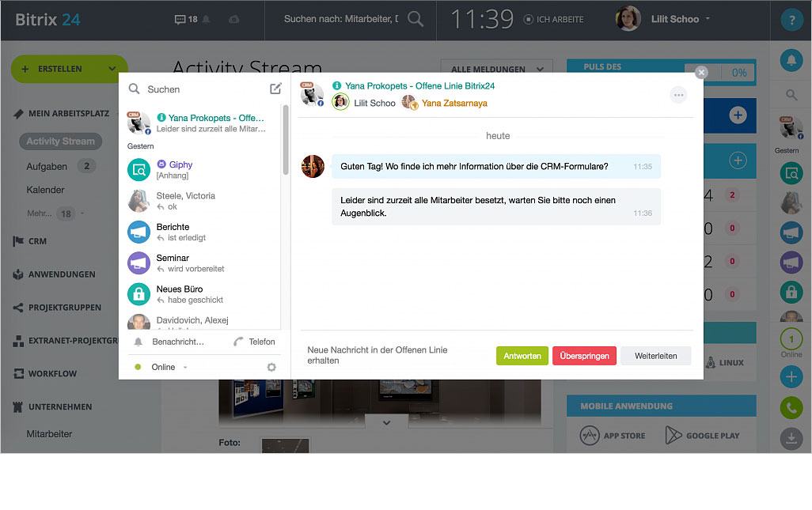Screen dimensions: 812x510
Task: Open Yana Zatsarnaya profile link
Action: pos(454,103)
